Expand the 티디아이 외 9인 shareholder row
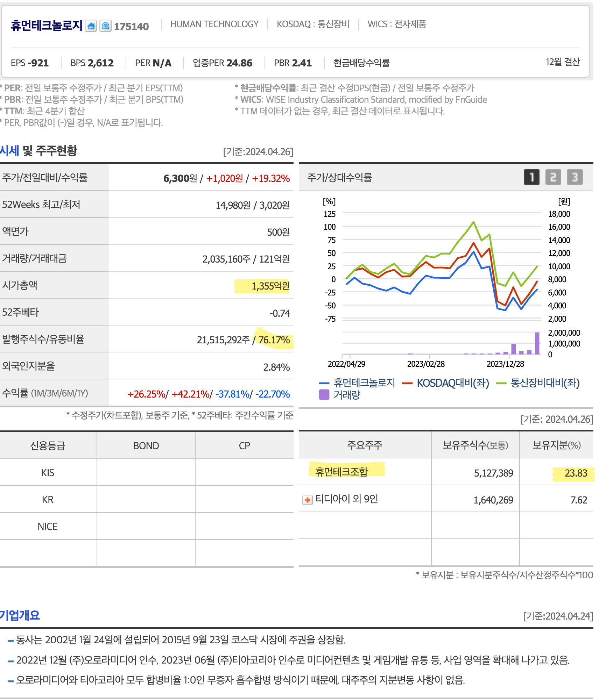 [x=307, y=500]
